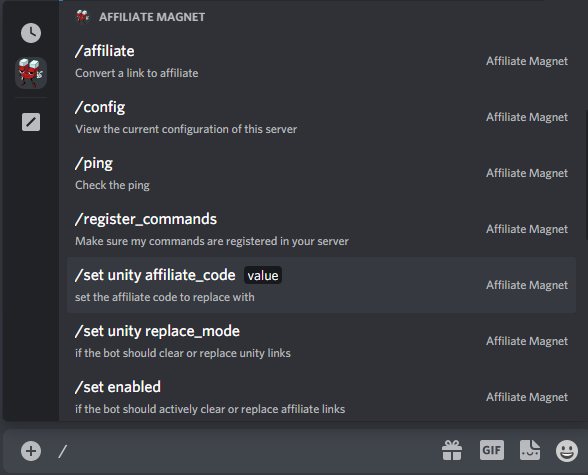Click the command list scrollbar
The image size is (588, 475).
[586, 176]
